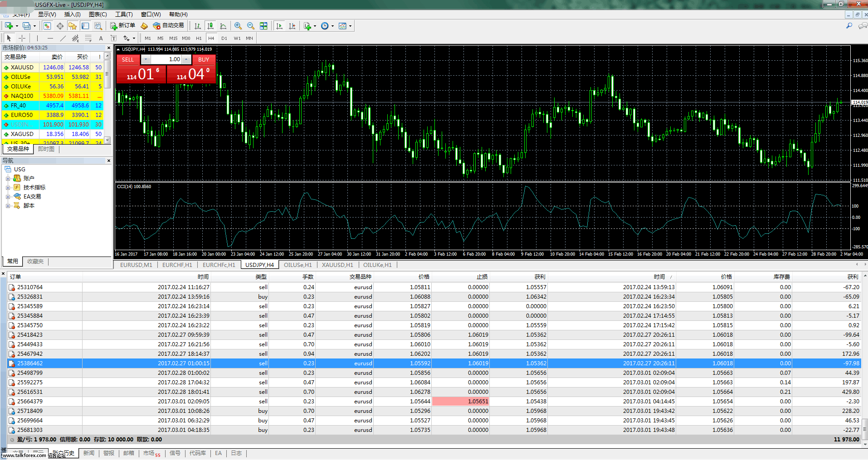
Task: Click the Arrows objects icon
Action: point(127,38)
